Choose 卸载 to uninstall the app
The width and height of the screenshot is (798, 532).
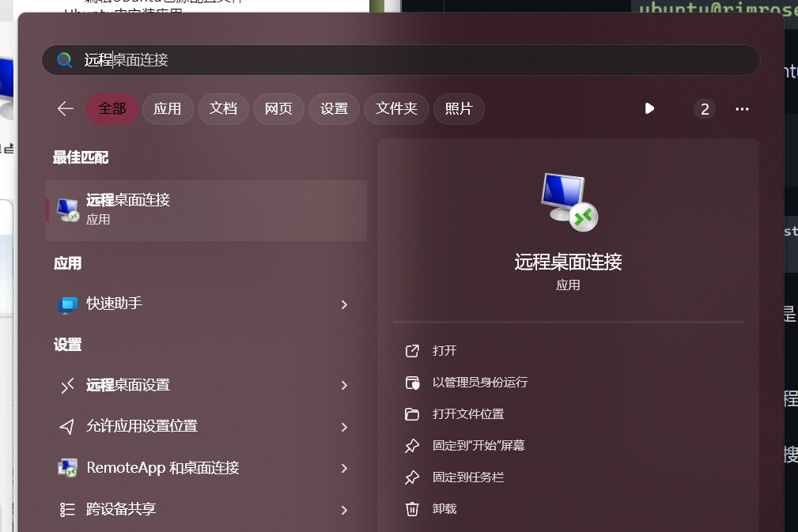tap(444, 508)
